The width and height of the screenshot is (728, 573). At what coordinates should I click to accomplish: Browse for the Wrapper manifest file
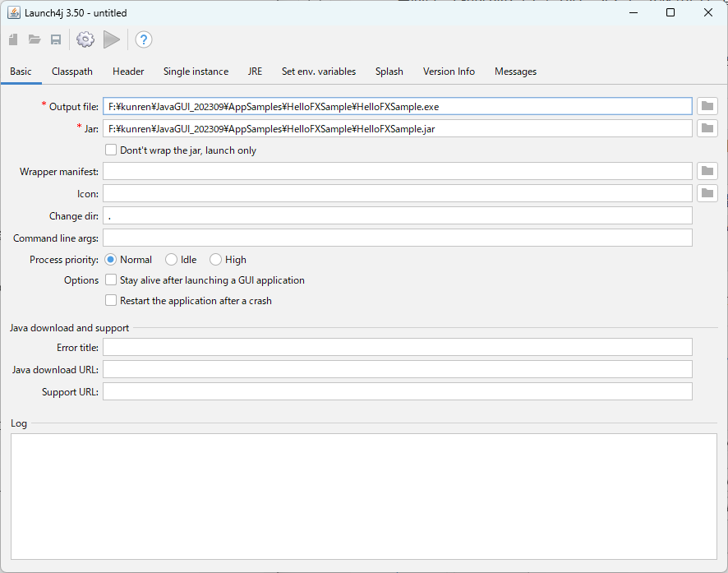(707, 171)
